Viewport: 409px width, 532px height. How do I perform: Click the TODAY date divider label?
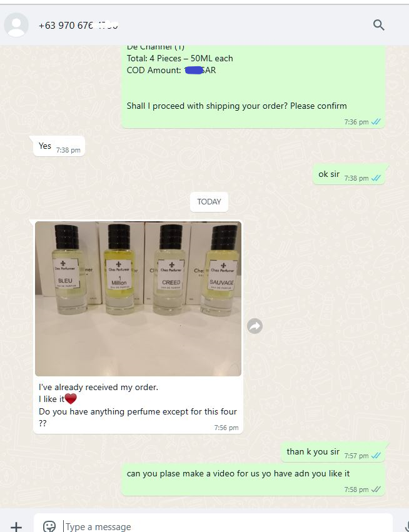tap(209, 202)
